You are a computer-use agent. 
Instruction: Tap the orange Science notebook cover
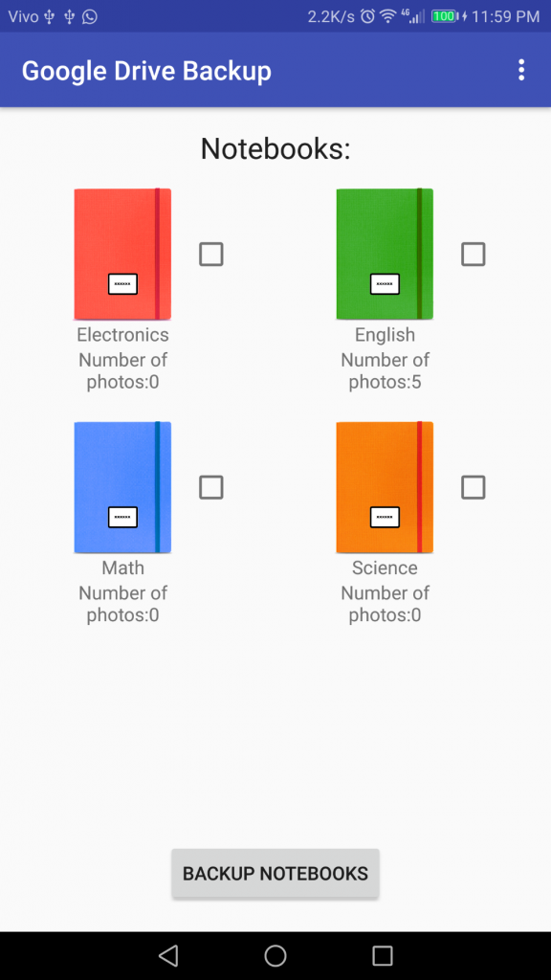(x=385, y=487)
